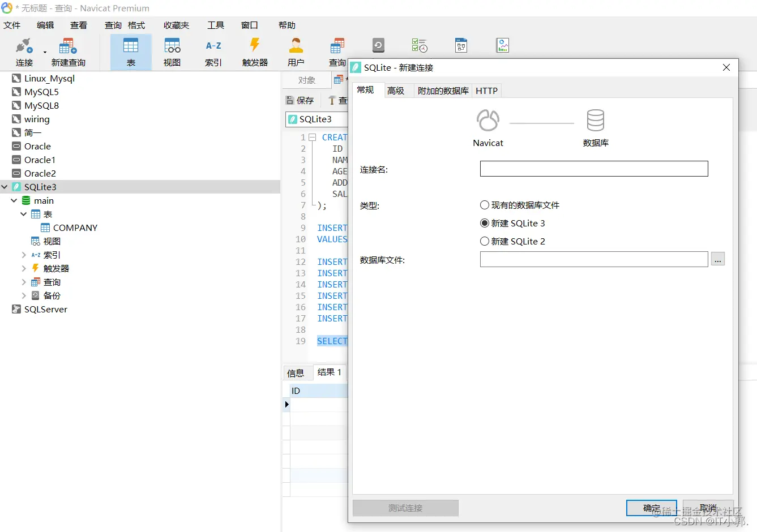Click the browse "..." button for database file

coord(717,259)
